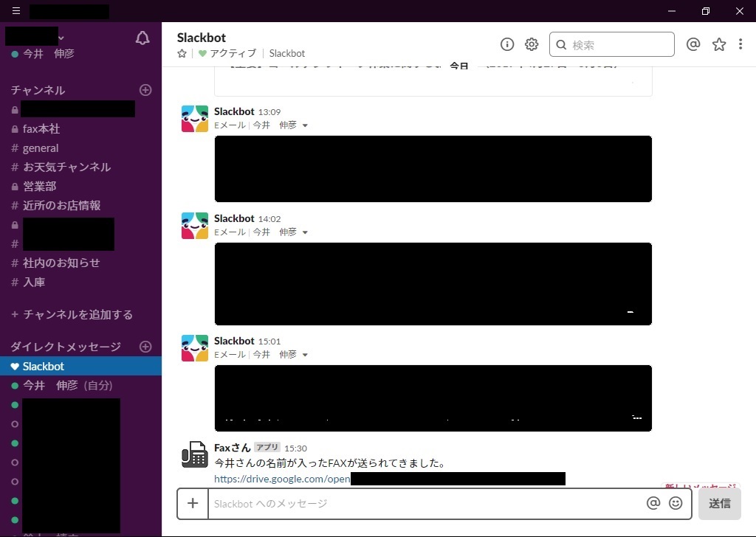
Task: Expand 13:09 email message dropdown arrow
Action: [x=305, y=125]
